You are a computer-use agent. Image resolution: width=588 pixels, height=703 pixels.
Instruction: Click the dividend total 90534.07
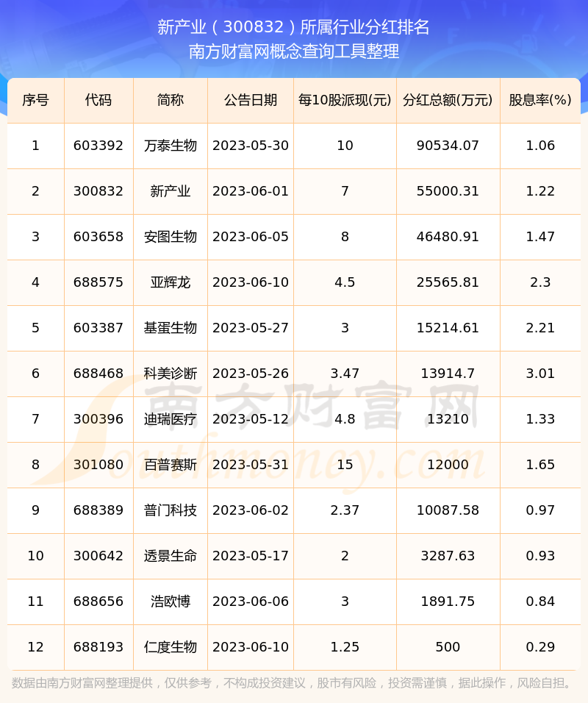tap(448, 146)
